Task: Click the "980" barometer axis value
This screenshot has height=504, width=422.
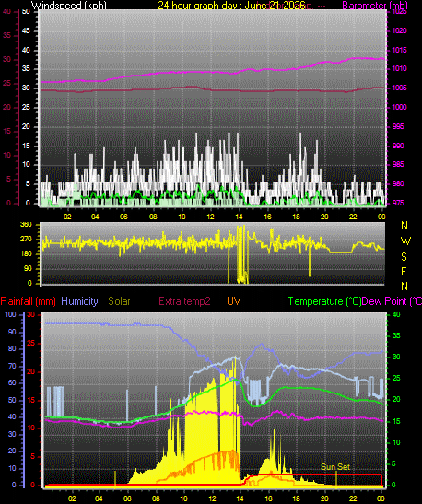Action: click(398, 184)
